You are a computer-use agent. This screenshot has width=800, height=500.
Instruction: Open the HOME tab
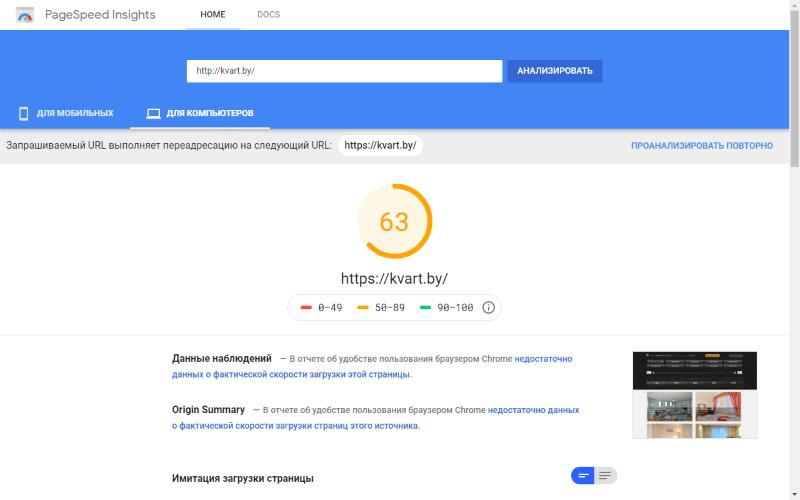pos(213,14)
